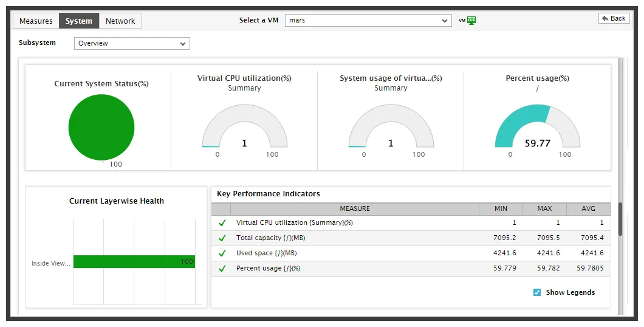Click the MIN column header
This screenshot has width=644, height=327.
click(x=501, y=208)
